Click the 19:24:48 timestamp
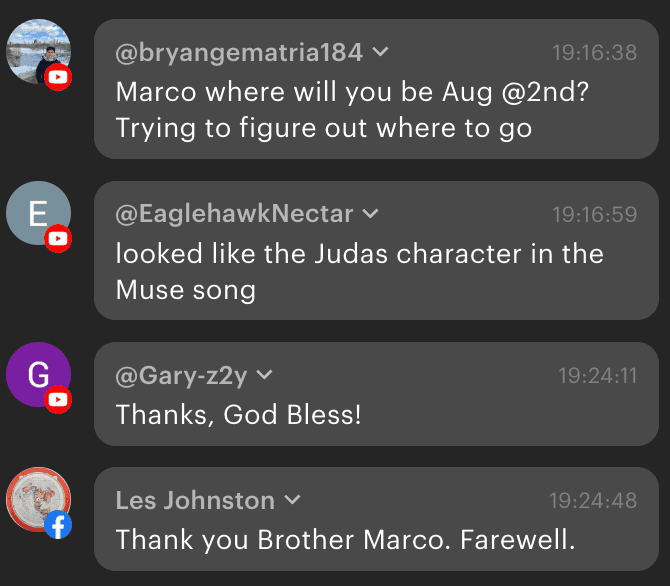 [x=593, y=500]
